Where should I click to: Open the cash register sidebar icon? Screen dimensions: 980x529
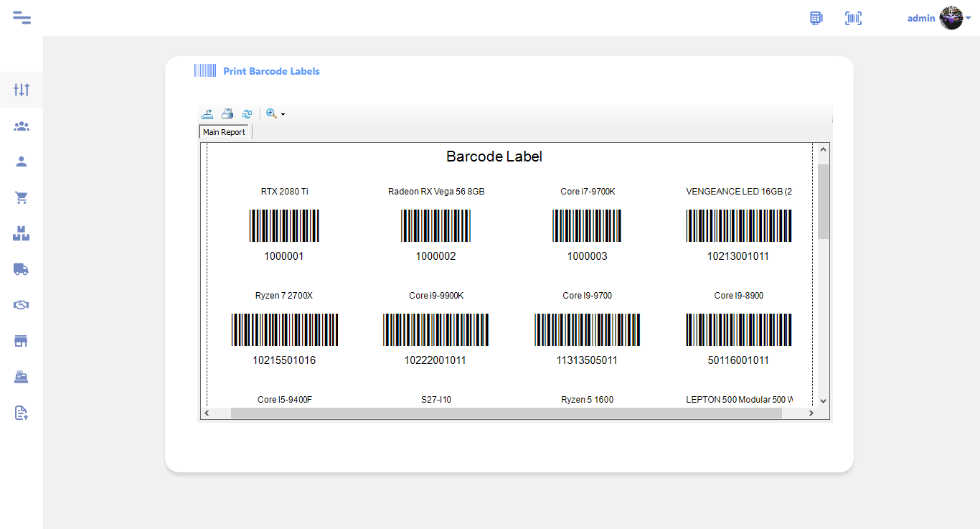(22, 377)
